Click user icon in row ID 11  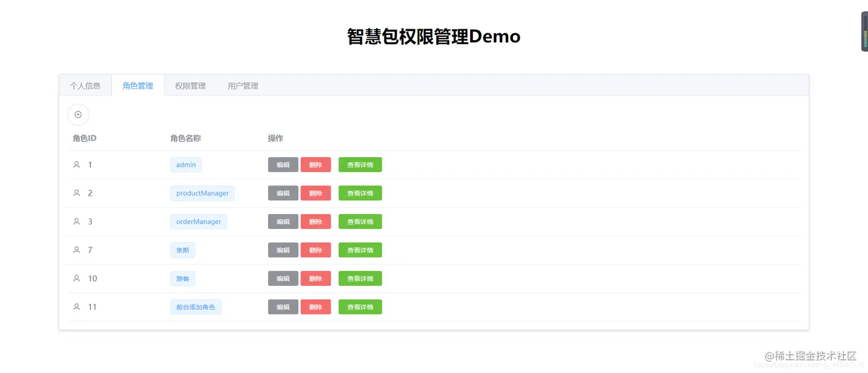76,307
